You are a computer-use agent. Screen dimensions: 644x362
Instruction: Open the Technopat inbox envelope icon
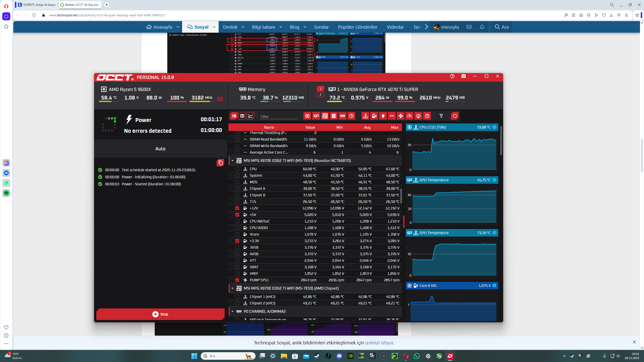pyautogui.click(x=469, y=27)
